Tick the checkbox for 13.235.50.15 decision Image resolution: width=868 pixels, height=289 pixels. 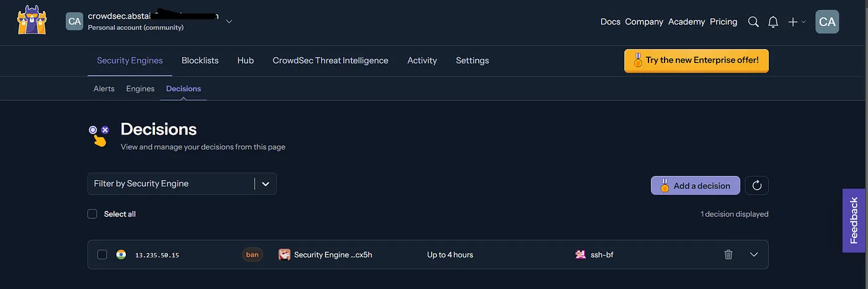(x=102, y=254)
